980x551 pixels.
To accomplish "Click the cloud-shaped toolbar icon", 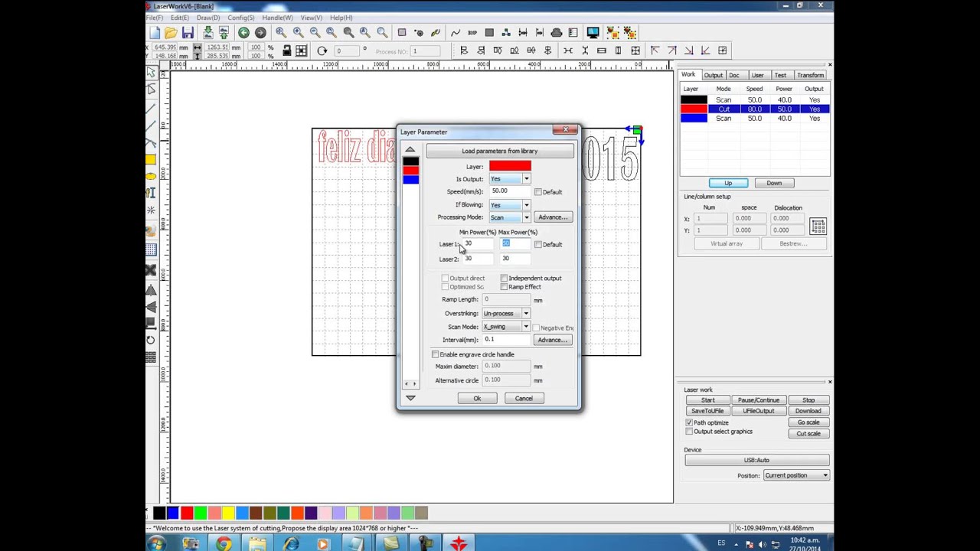I will (x=557, y=33).
